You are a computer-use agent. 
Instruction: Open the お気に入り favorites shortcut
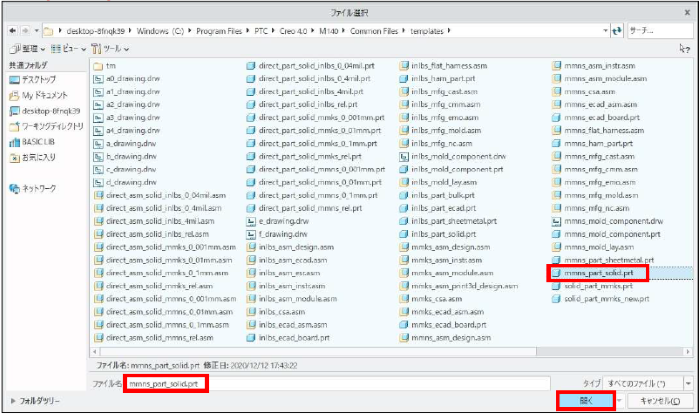coord(37,157)
